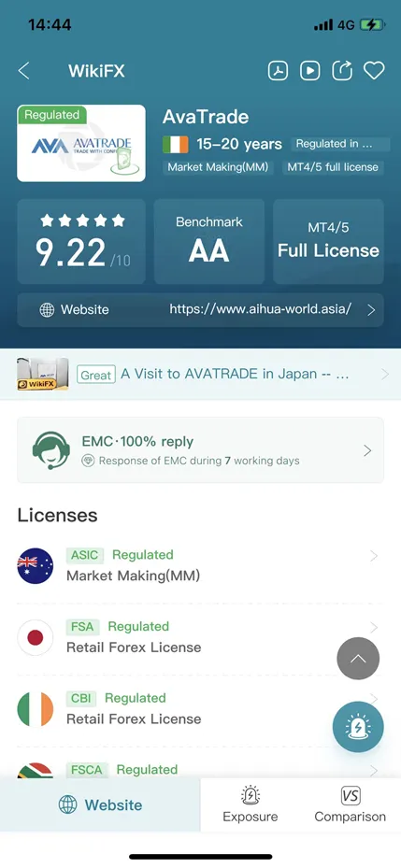Open the EMC 100% reply chevron
This screenshot has width=401, height=868.
click(x=367, y=450)
